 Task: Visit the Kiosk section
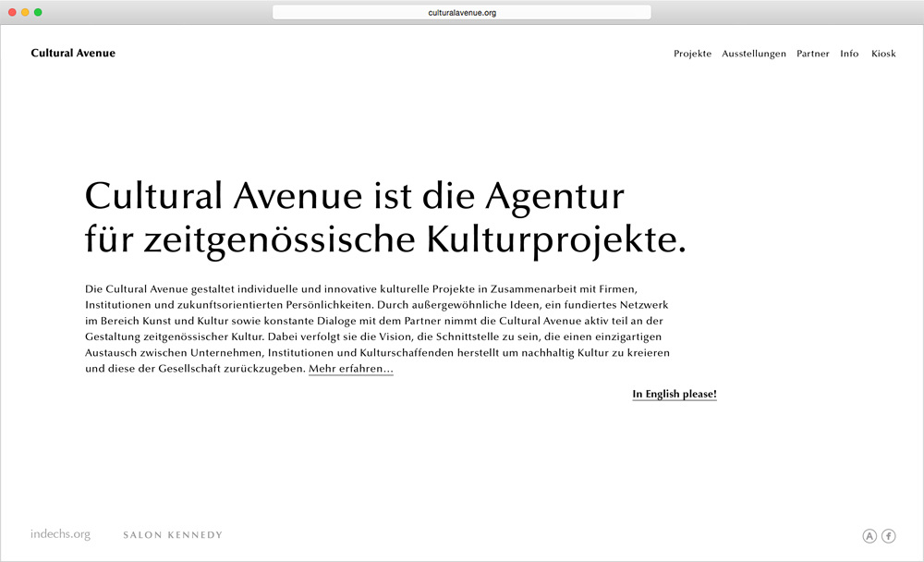tap(883, 54)
